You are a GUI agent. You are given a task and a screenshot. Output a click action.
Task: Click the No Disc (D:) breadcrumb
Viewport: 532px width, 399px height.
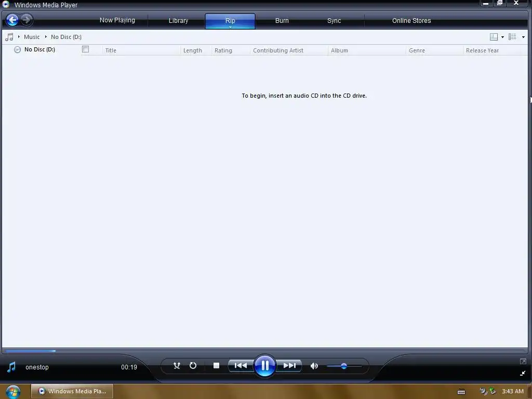tap(66, 37)
